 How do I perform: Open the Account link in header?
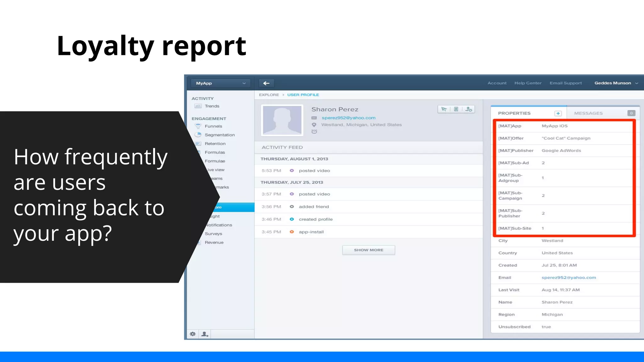tap(497, 83)
